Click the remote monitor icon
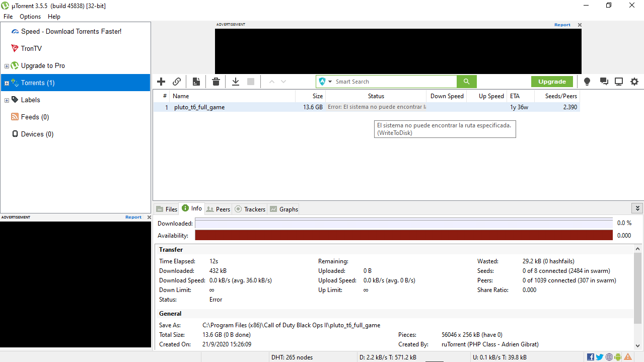Screen dimensions: 644x362 (x=619, y=82)
